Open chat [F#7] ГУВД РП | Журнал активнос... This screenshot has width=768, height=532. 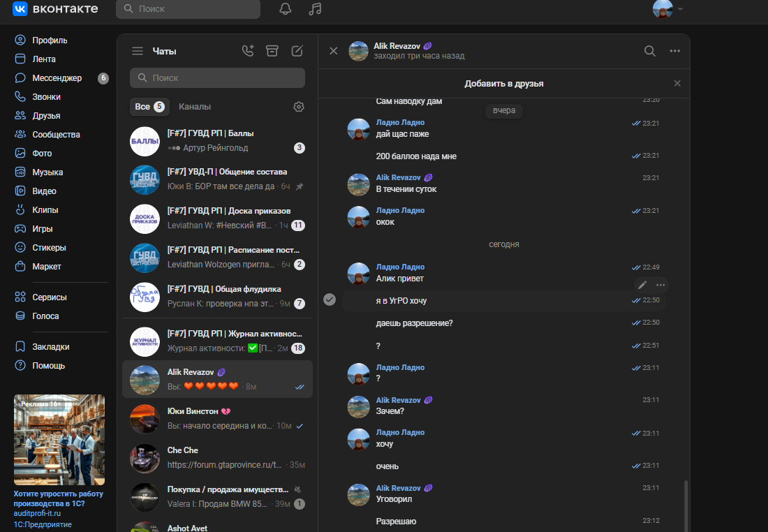click(x=217, y=341)
